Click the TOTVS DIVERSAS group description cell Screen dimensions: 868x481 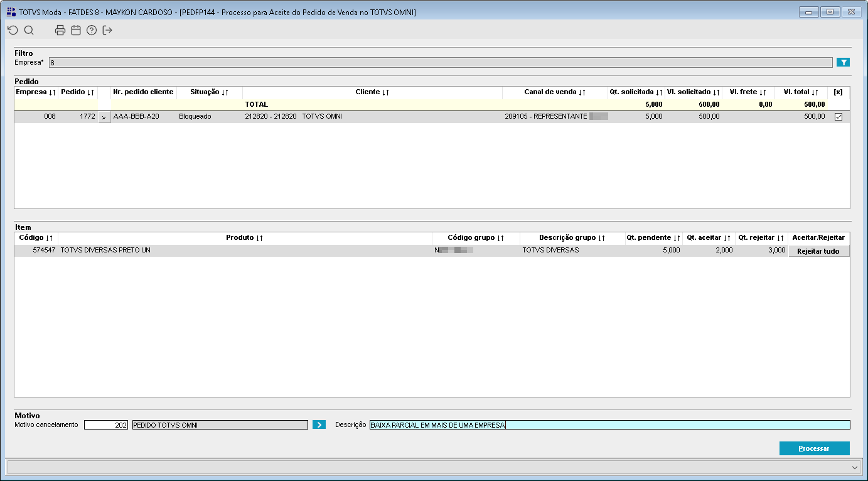[572, 250]
